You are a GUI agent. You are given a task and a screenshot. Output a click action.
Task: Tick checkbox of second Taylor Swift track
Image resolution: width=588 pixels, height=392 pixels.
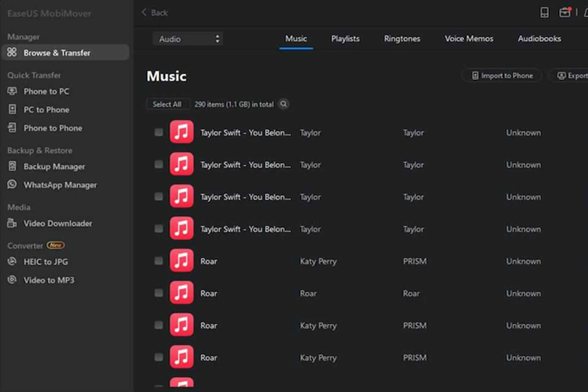pos(159,164)
